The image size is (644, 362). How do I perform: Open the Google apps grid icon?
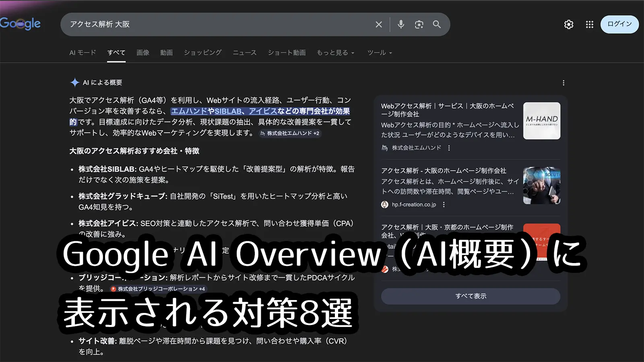click(x=590, y=25)
